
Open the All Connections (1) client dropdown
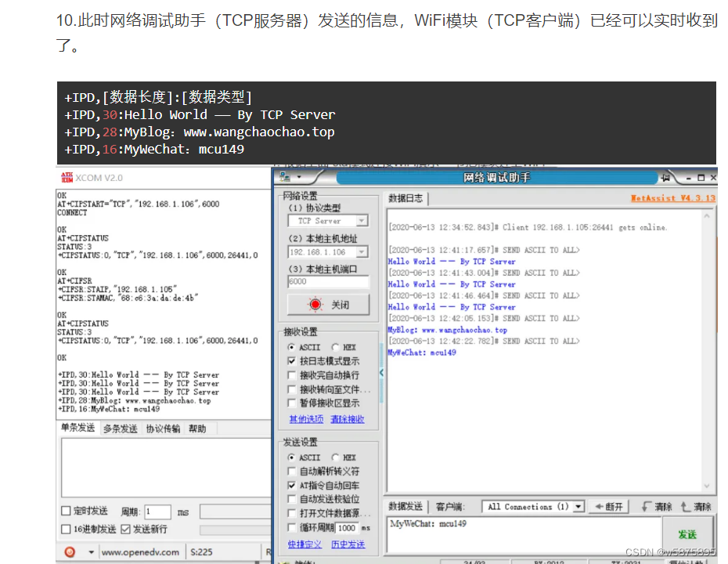(578, 506)
